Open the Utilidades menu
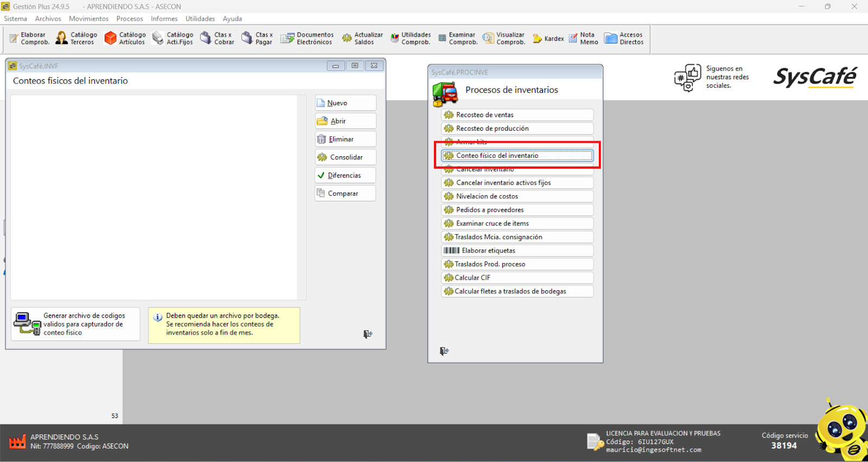This screenshot has width=868, height=462. pyautogui.click(x=200, y=18)
